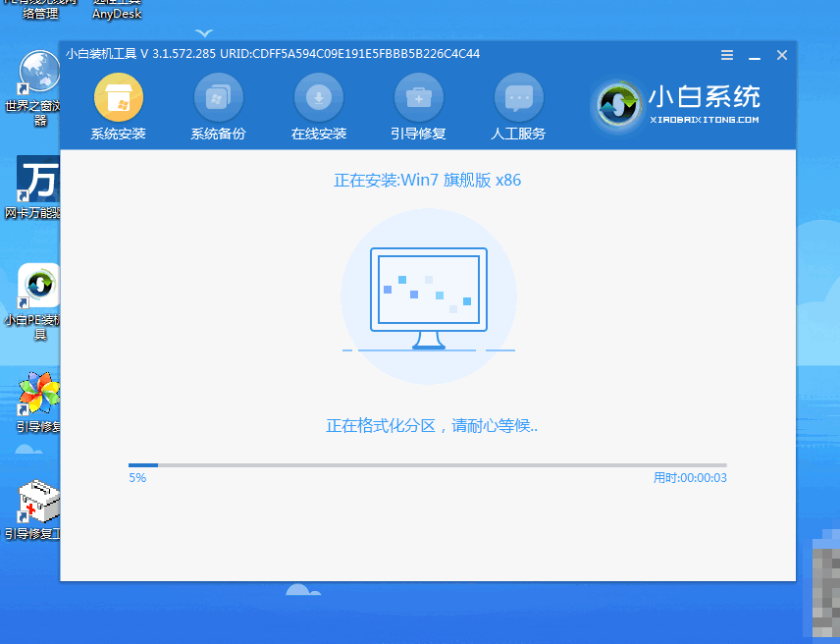Click the monitor illustration in center

pyautogui.click(x=428, y=297)
